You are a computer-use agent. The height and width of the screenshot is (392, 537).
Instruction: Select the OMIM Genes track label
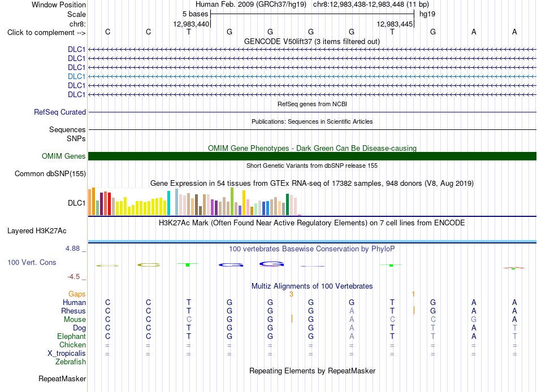coord(64,156)
